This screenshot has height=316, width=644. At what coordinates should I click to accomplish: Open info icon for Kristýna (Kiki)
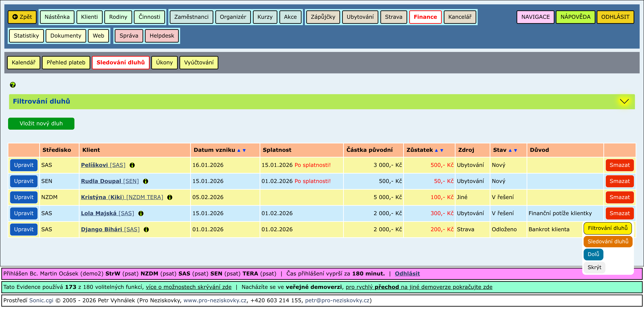(x=170, y=197)
